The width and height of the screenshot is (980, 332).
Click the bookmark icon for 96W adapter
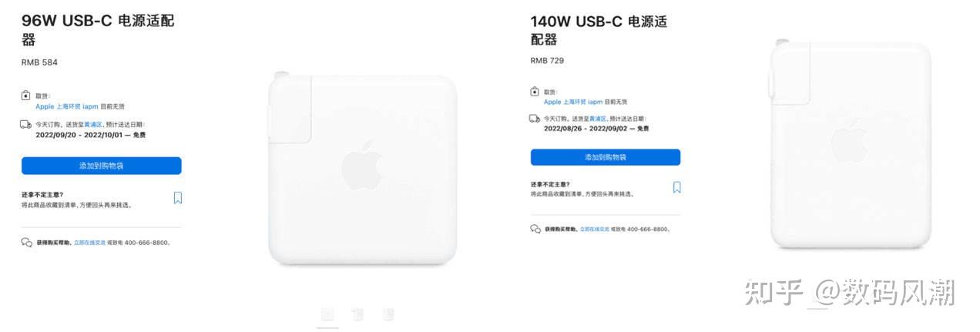click(178, 198)
